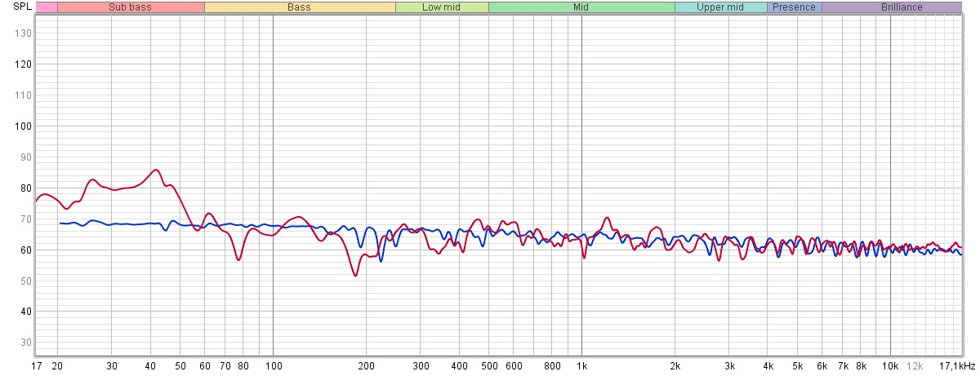The image size is (980, 376).
Task: Click the Sub bass frequency band label
Action: pyautogui.click(x=130, y=7)
